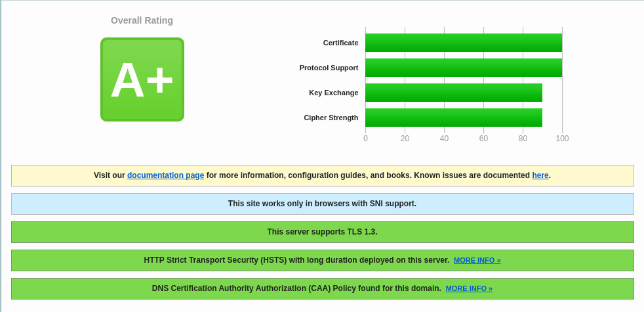Open MORE INFO for HSTS notice
Viewport: 644px width, 312px height.
click(477, 260)
